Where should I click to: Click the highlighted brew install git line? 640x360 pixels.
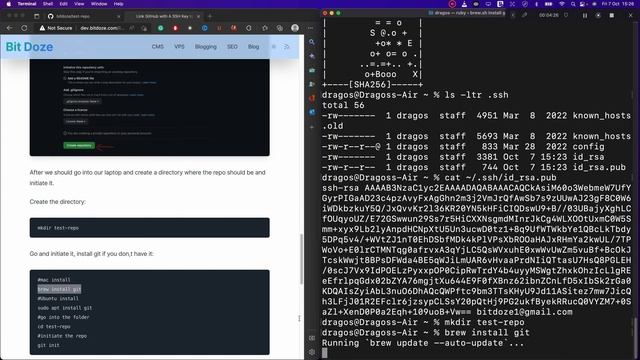[60, 289]
